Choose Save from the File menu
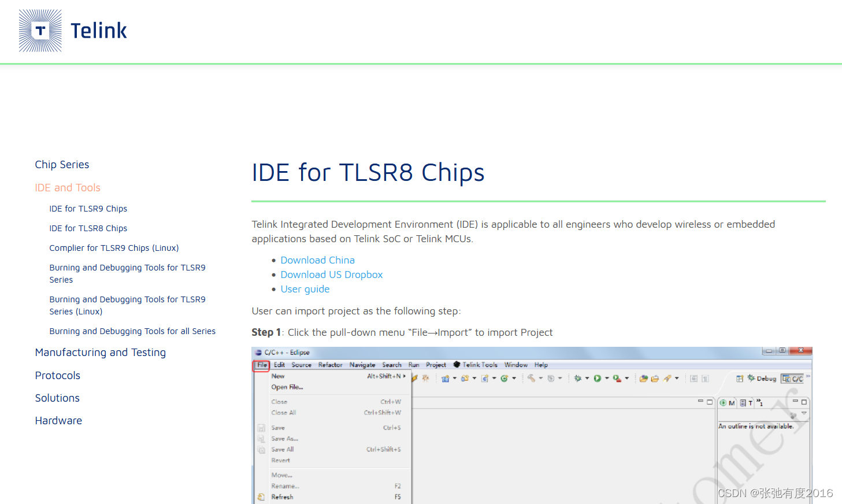The height and width of the screenshot is (504, 842). pos(333,428)
